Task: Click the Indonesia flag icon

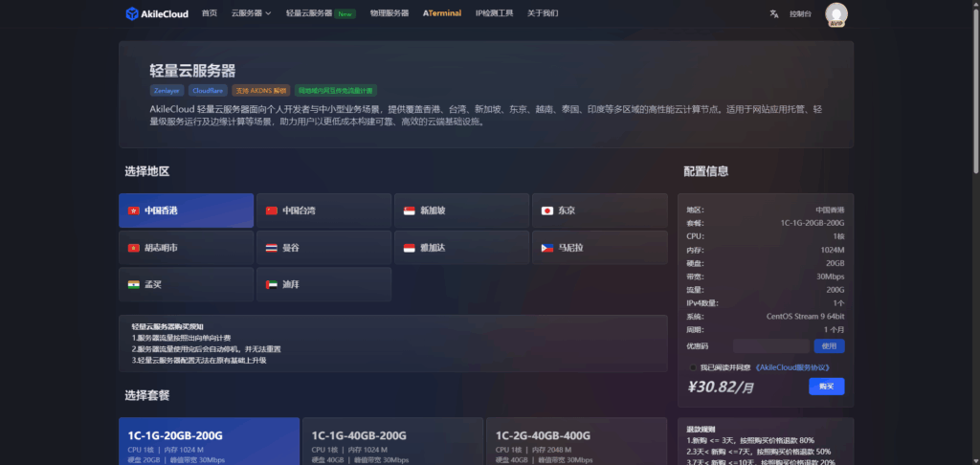Action: click(x=410, y=248)
